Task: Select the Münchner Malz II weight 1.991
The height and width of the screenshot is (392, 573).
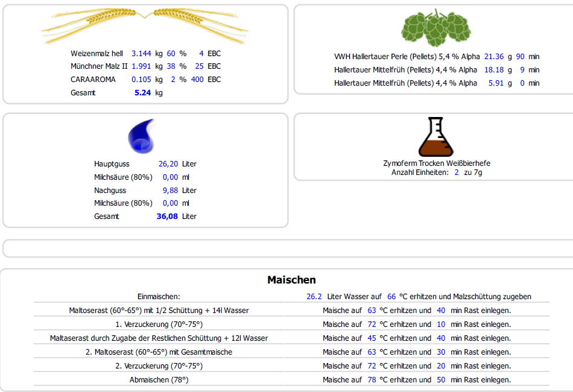Action: tap(141, 66)
